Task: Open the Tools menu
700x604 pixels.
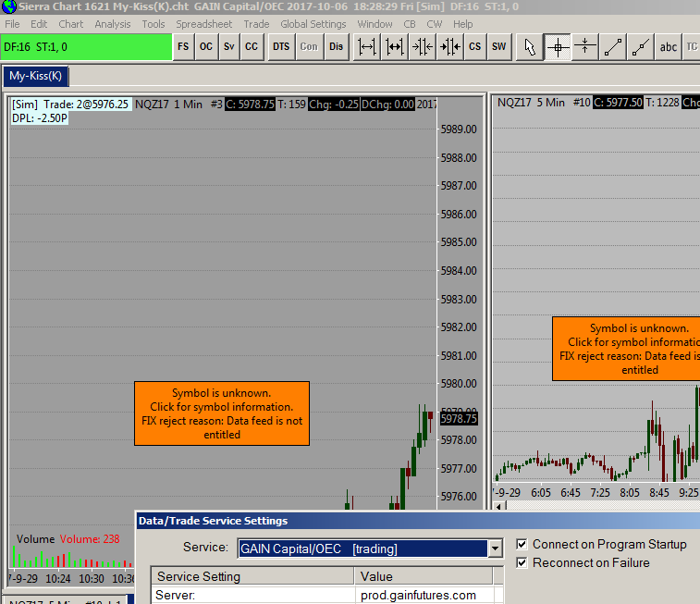Action: pos(154,24)
